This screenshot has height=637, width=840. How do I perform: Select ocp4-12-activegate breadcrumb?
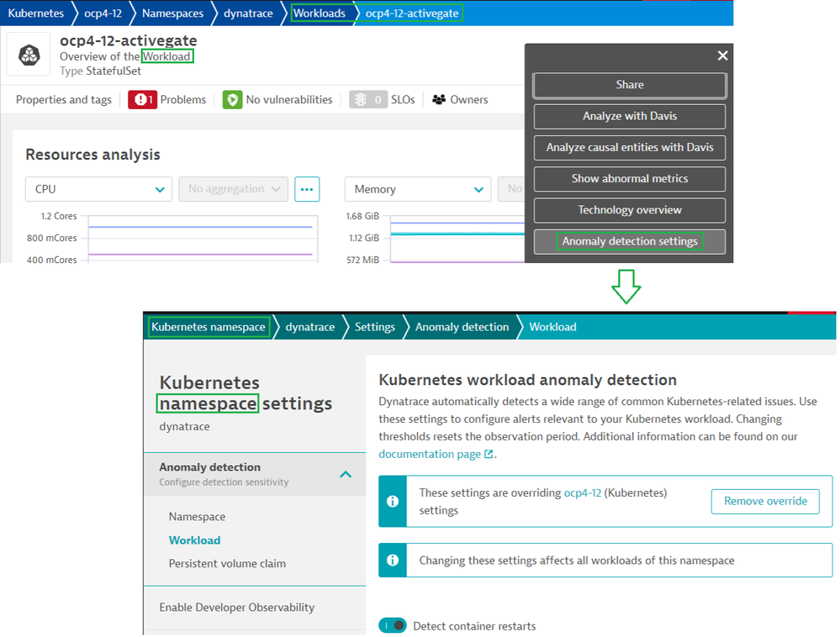pos(412,13)
